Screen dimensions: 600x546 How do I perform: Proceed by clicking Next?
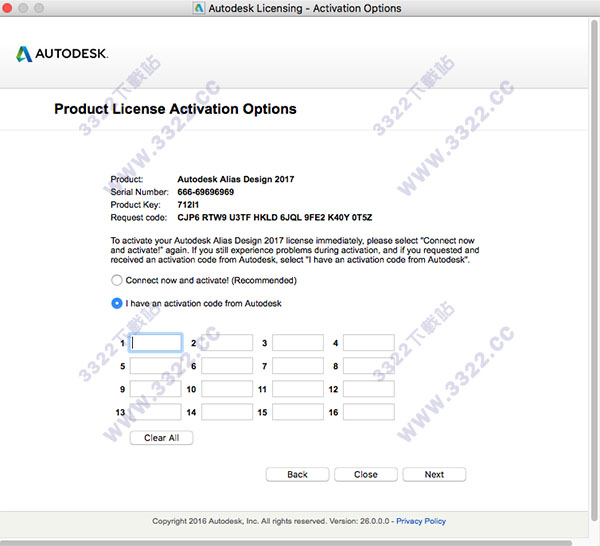click(434, 474)
